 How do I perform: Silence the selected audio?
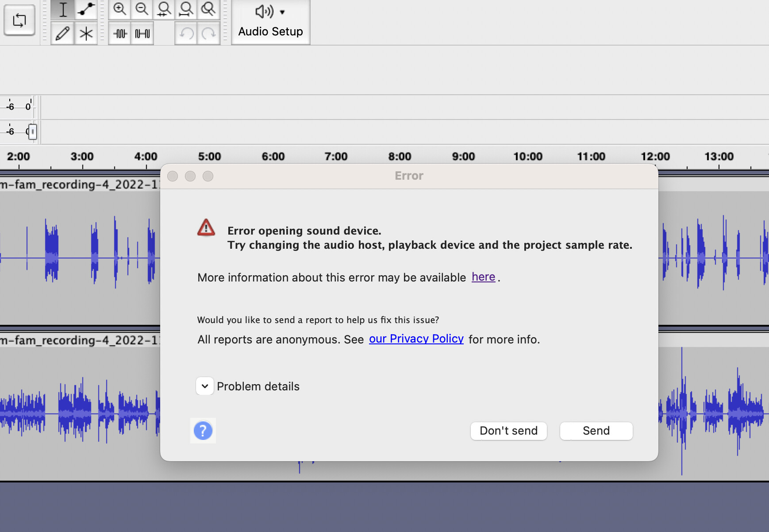point(142,33)
